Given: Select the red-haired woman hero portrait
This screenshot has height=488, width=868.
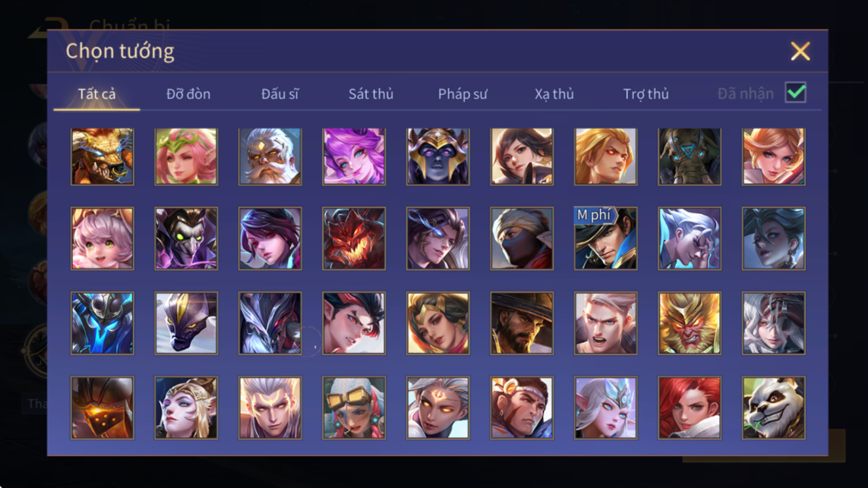Looking at the screenshot, I should point(690,408).
